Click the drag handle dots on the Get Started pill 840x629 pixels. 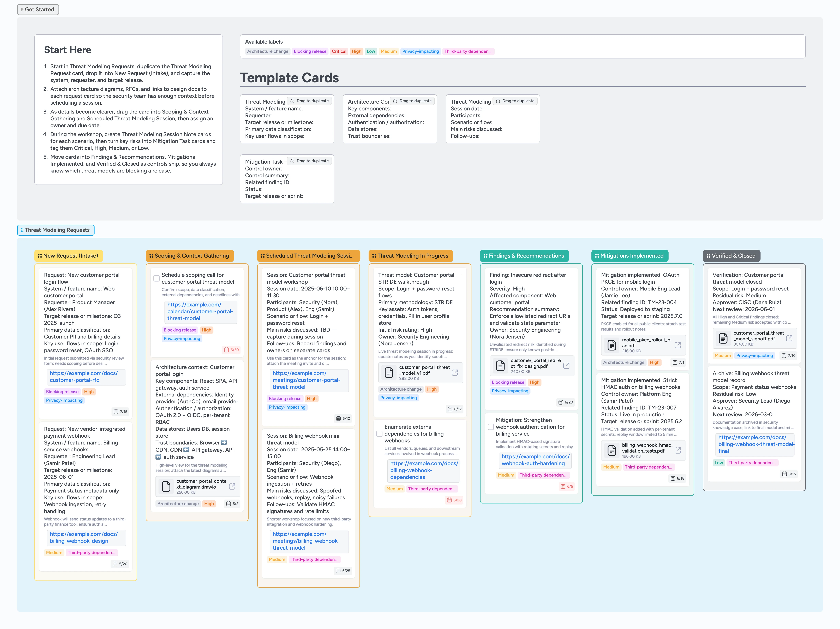(22, 9)
